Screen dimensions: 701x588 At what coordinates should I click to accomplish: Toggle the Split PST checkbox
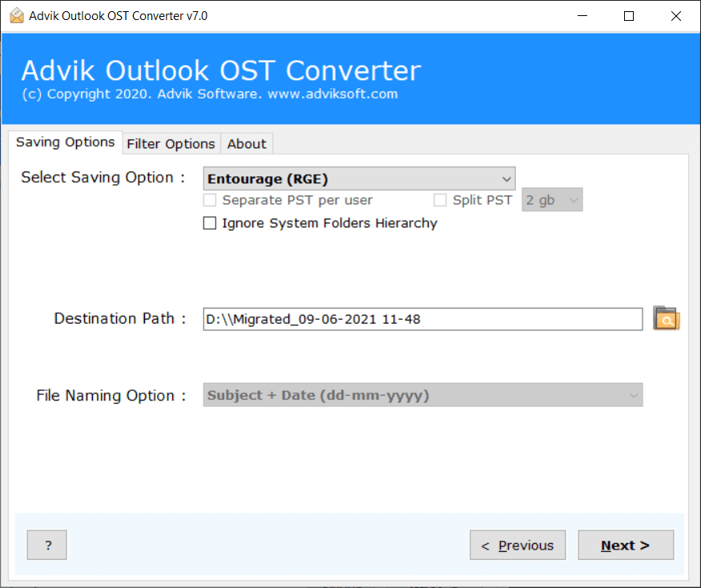coord(440,200)
